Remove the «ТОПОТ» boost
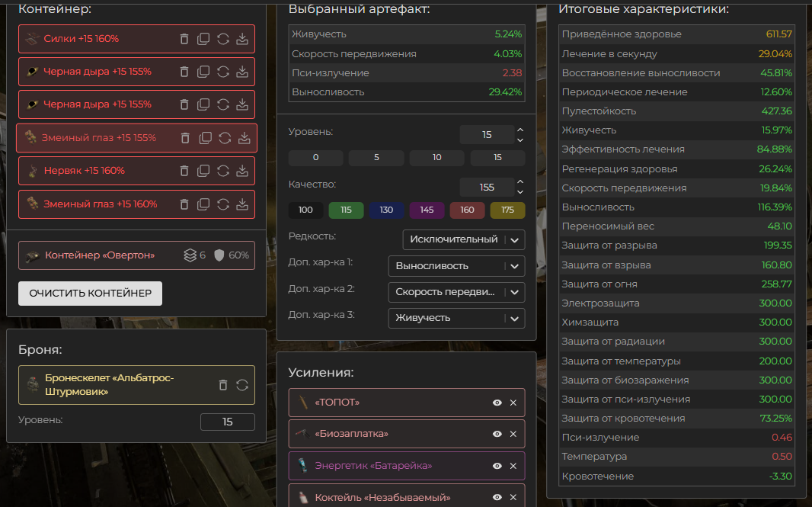This screenshot has width=812, height=507. click(513, 403)
